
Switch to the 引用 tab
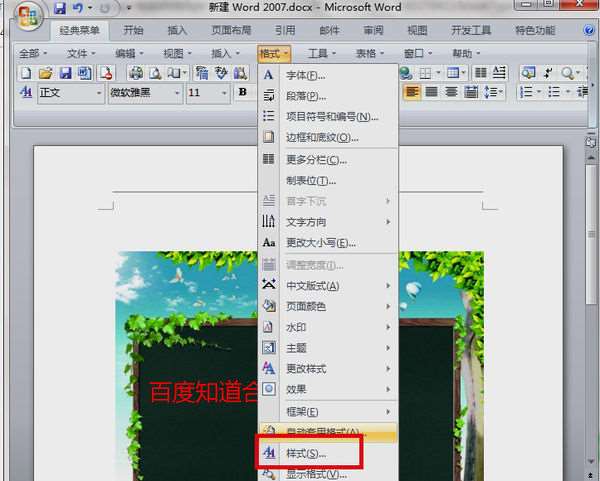tap(285, 31)
